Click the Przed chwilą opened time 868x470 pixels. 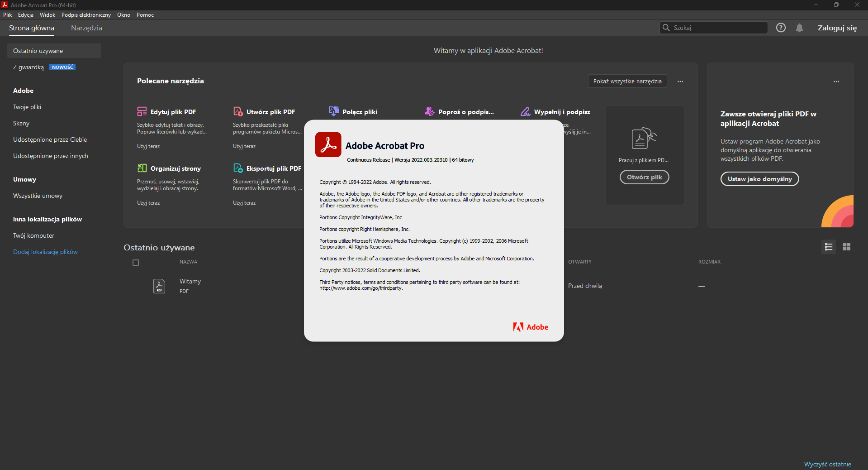(x=585, y=286)
